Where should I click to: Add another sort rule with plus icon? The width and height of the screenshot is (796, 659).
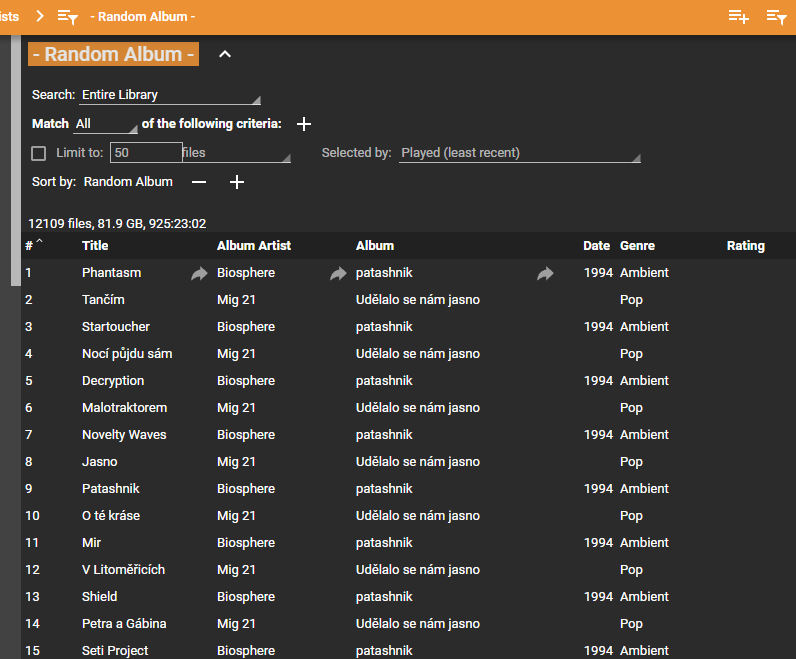237,182
